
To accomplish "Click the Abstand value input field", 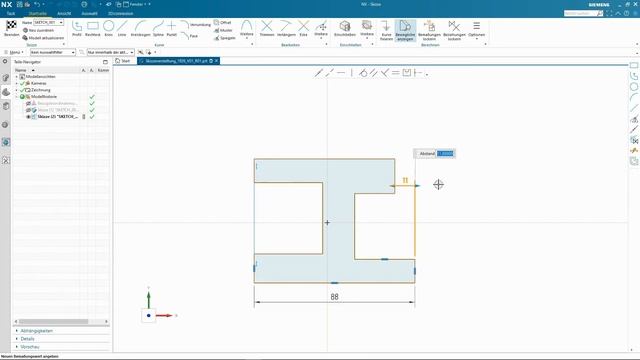I will click(x=445, y=153).
